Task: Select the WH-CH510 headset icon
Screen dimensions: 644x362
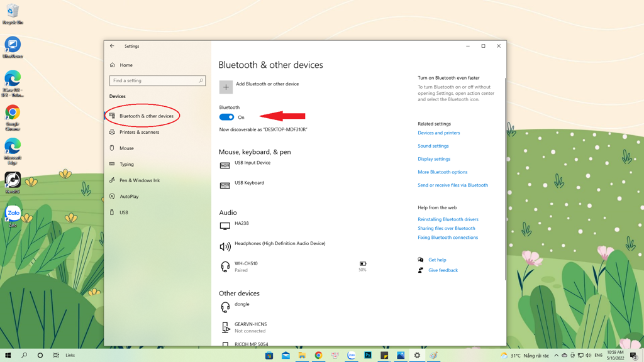Action: tap(225, 266)
